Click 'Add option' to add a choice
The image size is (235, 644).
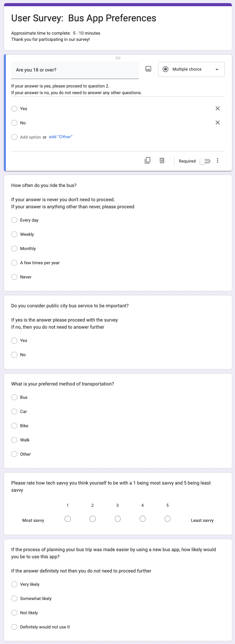pyautogui.click(x=30, y=137)
